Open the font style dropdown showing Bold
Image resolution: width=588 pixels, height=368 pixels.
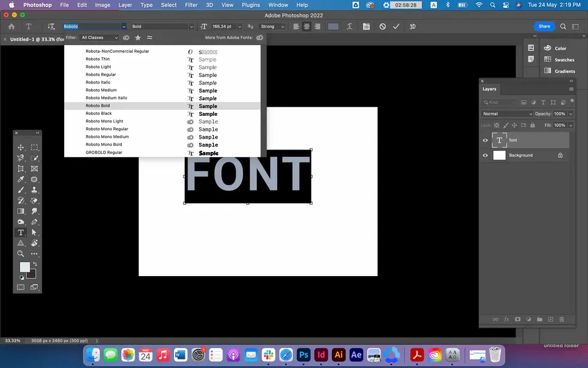[x=162, y=26]
